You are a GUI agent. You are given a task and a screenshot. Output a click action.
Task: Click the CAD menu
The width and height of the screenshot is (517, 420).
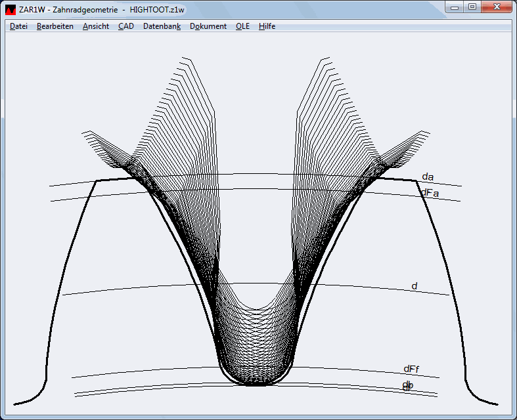pos(126,26)
